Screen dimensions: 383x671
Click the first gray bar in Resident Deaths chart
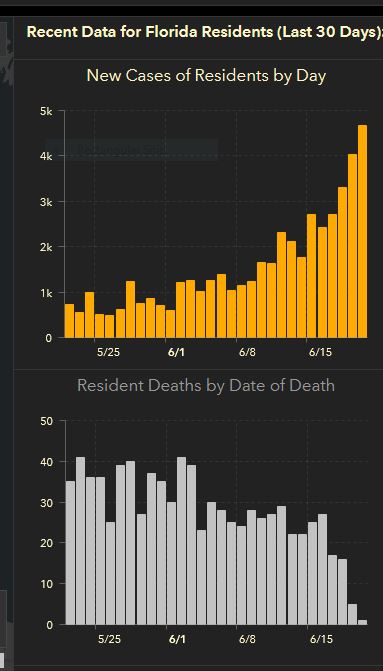coord(70,552)
